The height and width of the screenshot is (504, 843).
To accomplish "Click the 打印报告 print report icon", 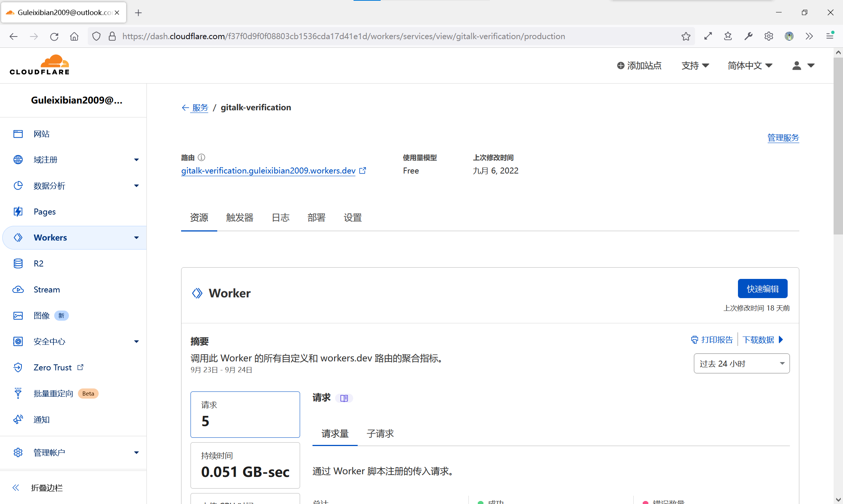I will pyautogui.click(x=695, y=340).
